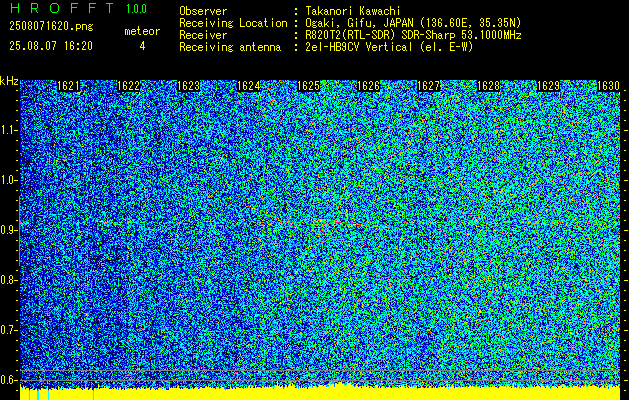Click the R820T2(RTL-SDR) SDR-Sharp receiver text
Viewport: 629px width, 400px height.
pyautogui.click(x=413, y=36)
